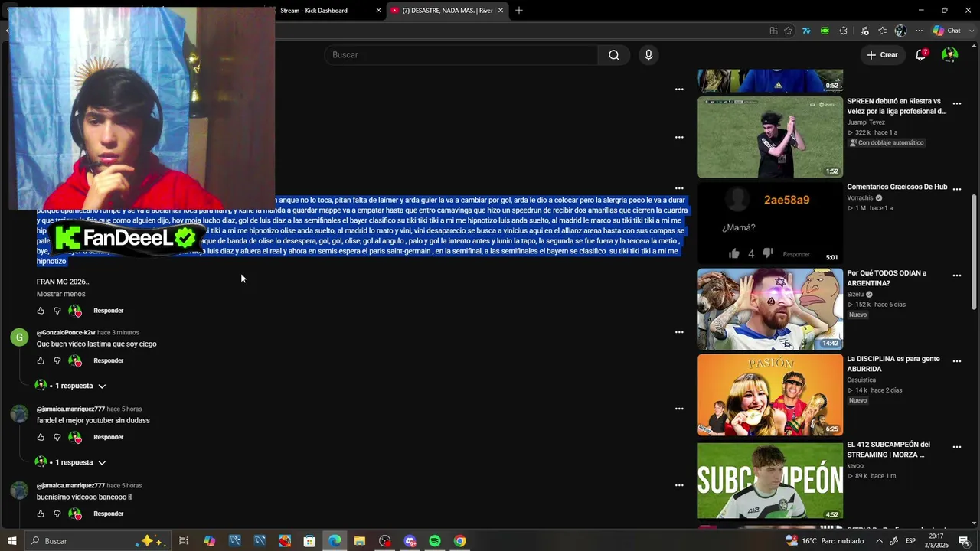Click the Windows taskbar Buscar box

(x=97, y=541)
